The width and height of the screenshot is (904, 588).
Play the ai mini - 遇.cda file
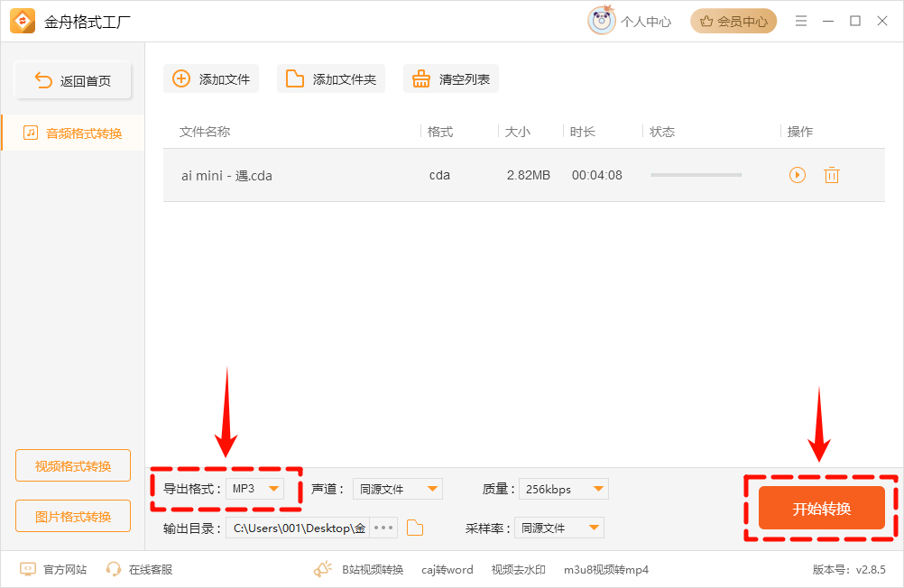pos(798,175)
